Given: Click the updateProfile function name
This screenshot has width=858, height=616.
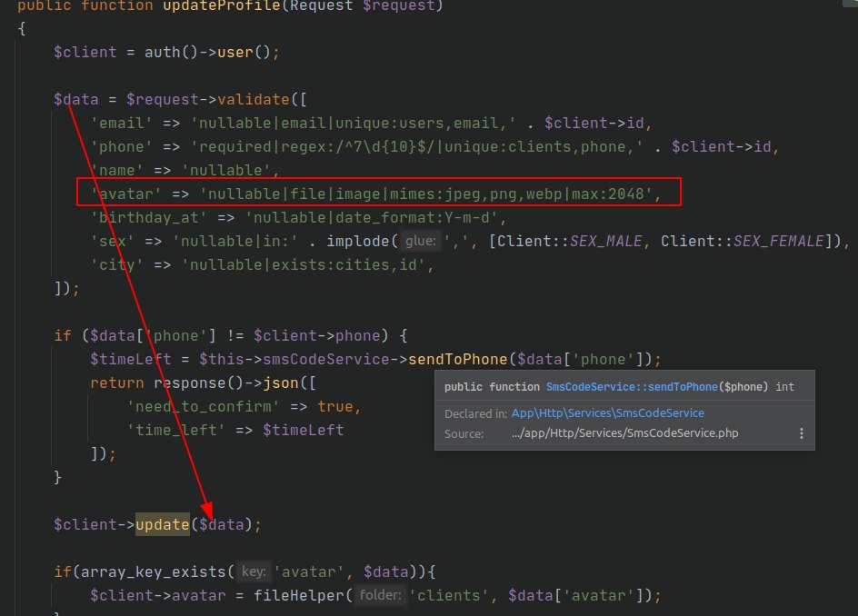Looking at the screenshot, I should tap(222, 6).
